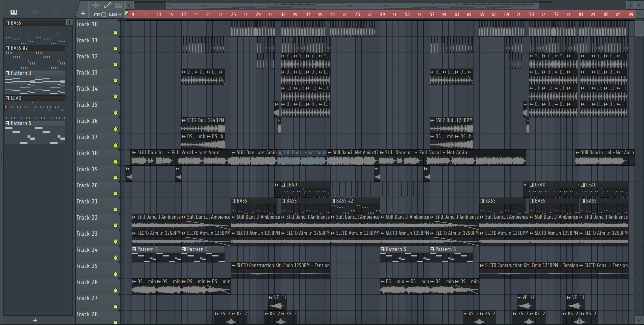Open clip menu of first LEAD clip on Track 20

click(283, 185)
